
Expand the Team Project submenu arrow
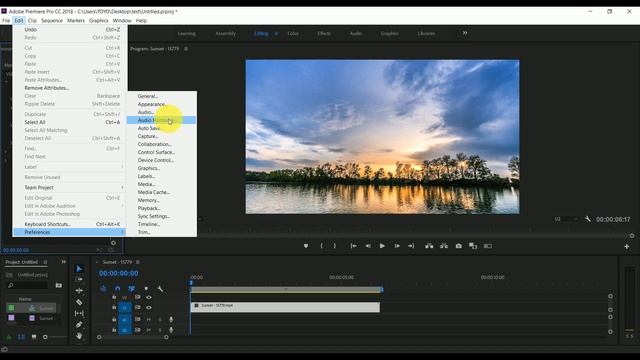122,187
